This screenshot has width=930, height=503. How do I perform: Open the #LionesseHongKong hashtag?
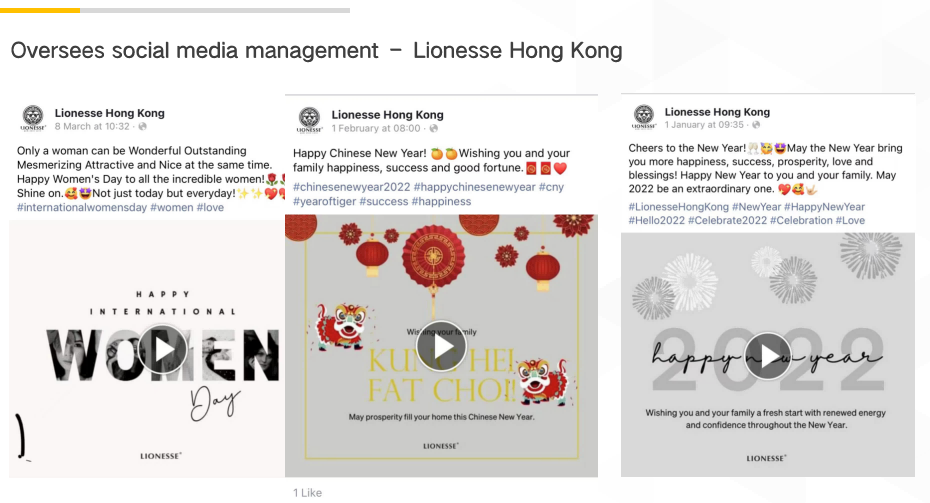pyautogui.click(x=679, y=207)
